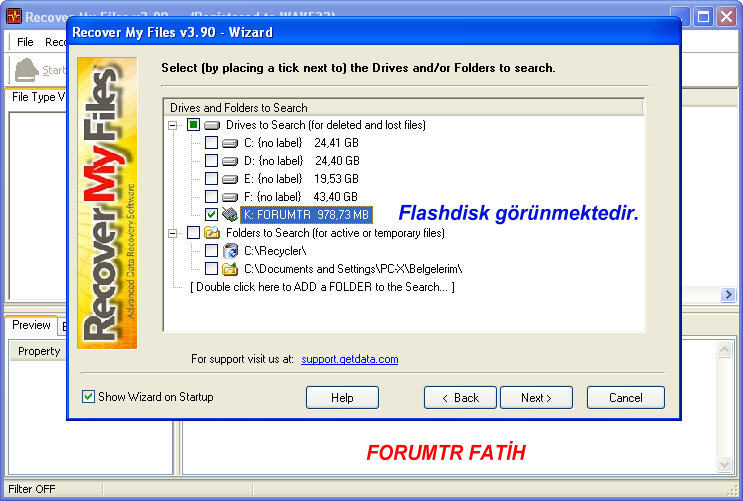
Task: Click the Belgelerim documents folder icon
Action: pos(230,269)
